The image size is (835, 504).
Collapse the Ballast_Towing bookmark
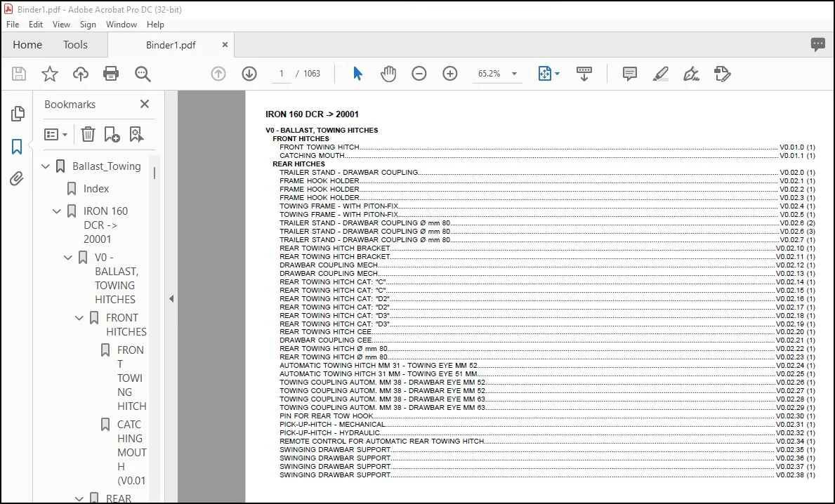click(46, 166)
